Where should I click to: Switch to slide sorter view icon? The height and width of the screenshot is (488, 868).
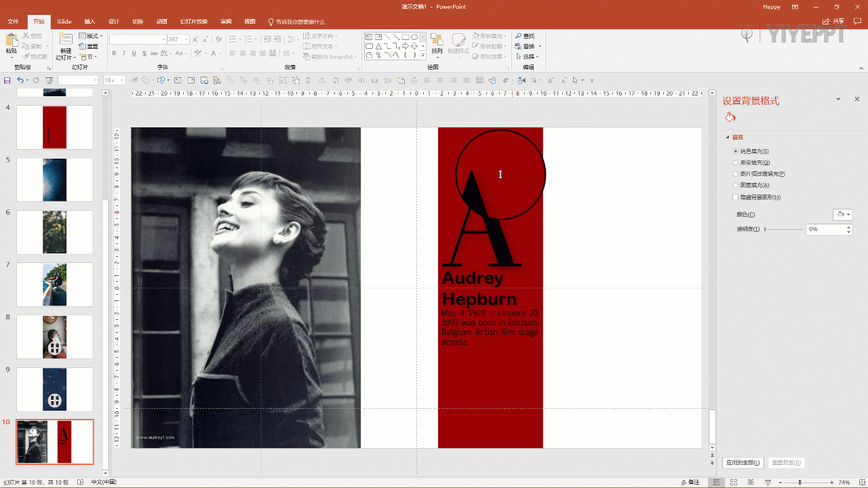tap(734, 482)
